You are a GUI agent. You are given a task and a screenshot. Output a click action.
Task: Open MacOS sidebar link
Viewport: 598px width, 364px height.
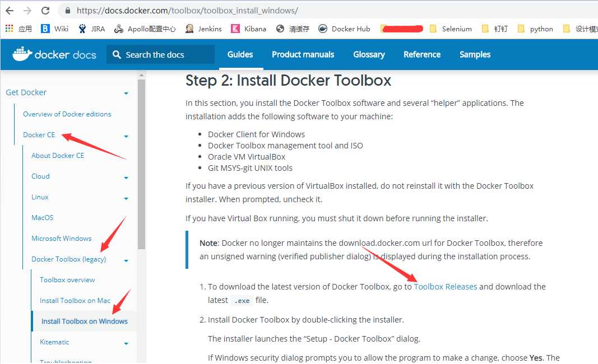[43, 218]
